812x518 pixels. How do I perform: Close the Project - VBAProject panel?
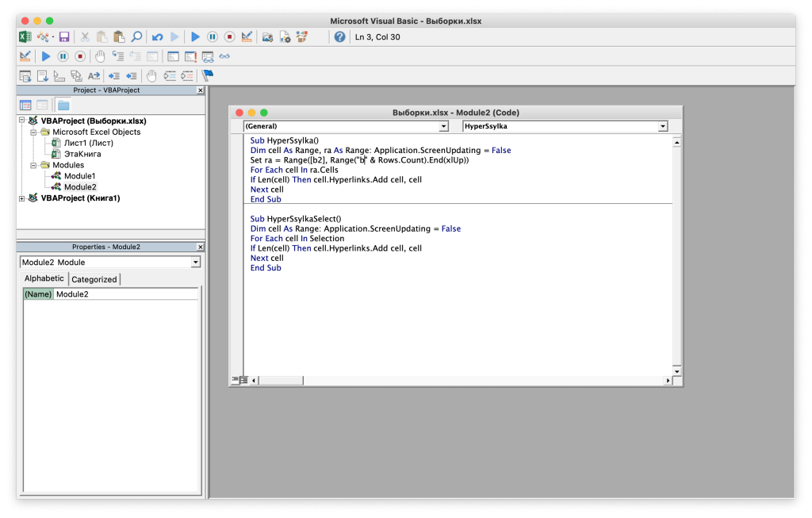click(201, 90)
